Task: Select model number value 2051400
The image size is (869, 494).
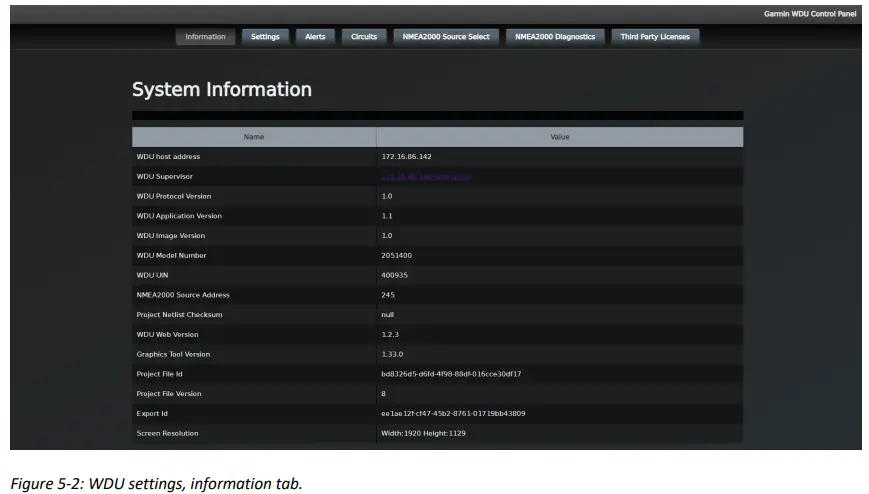Action: pyautogui.click(x=396, y=256)
